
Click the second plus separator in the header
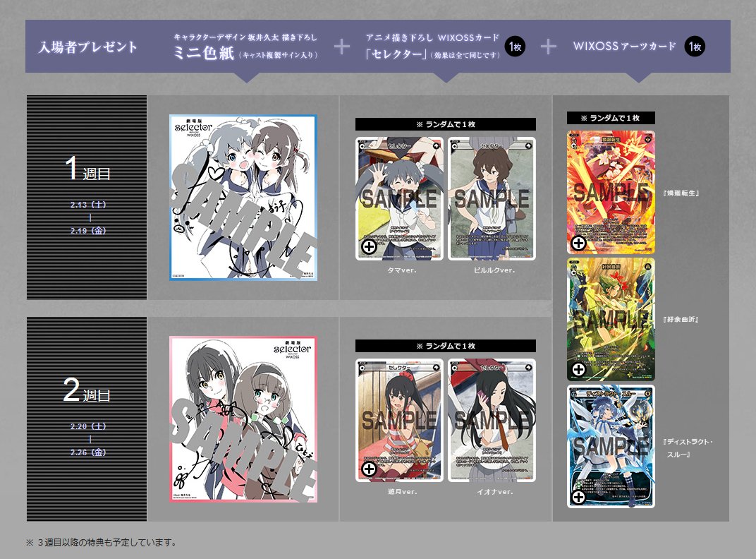[x=548, y=47]
